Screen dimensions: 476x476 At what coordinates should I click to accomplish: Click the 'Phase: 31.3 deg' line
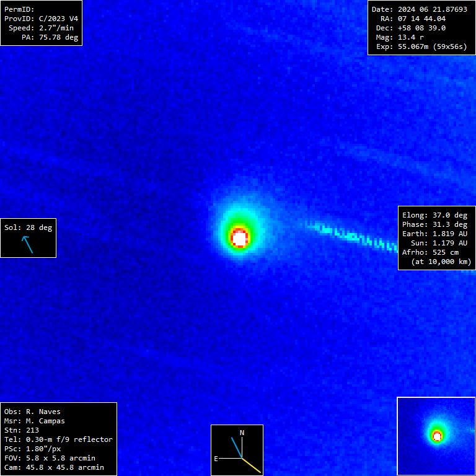[434, 224]
